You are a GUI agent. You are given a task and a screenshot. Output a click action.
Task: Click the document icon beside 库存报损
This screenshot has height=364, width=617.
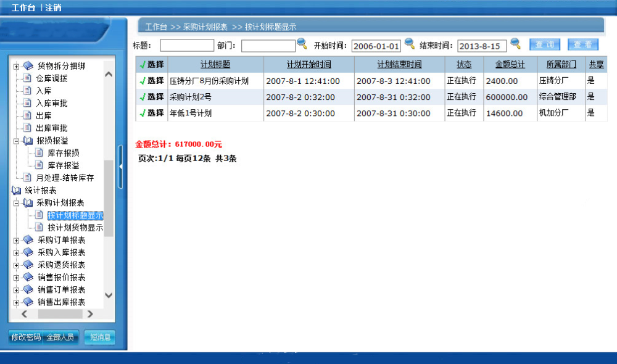tap(39, 152)
